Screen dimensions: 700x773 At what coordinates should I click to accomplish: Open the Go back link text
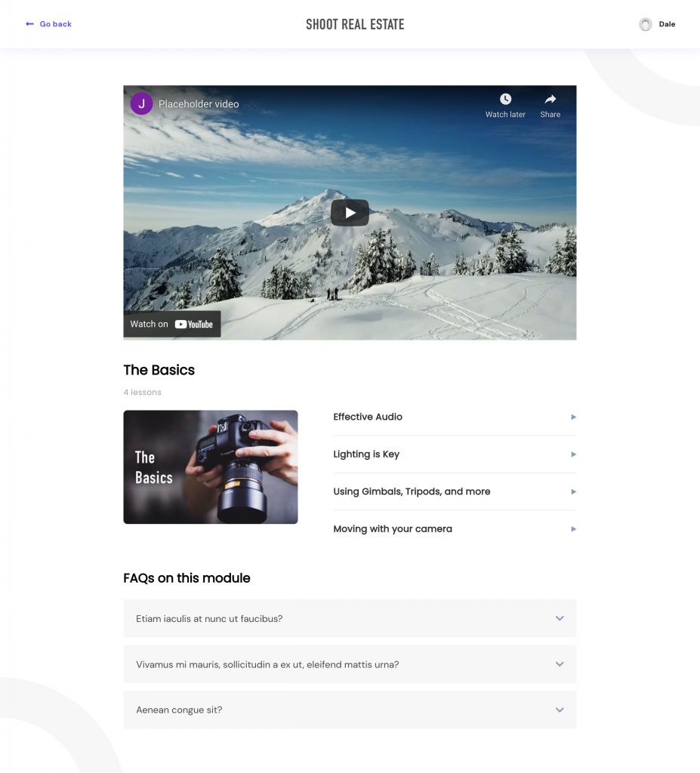55,23
